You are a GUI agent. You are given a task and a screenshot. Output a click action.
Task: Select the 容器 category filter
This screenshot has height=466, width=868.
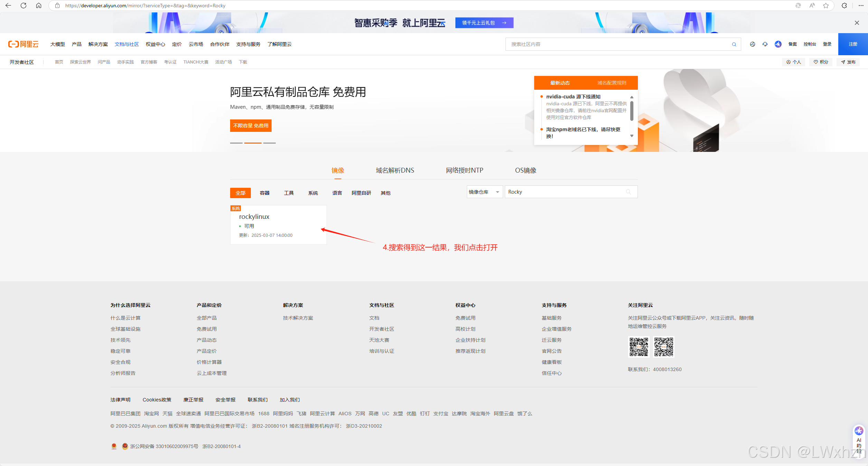point(264,193)
